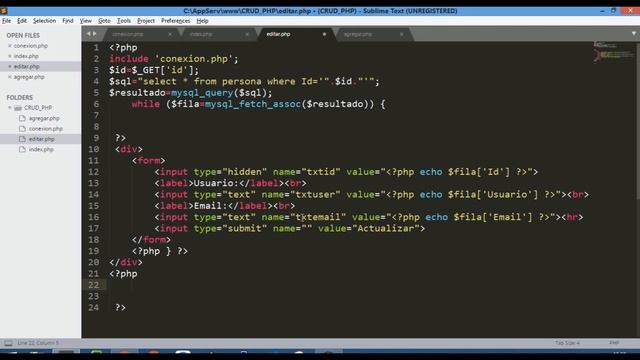Image resolution: width=640 pixels, height=360 pixels.
Task: Close the agregar.php tab
Action: 402,34
